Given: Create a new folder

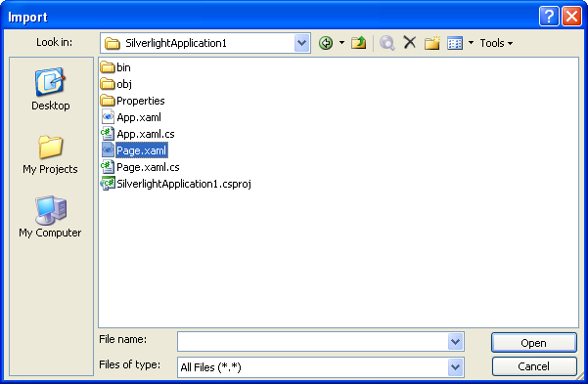Looking at the screenshot, I should pyautogui.click(x=432, y=43).
